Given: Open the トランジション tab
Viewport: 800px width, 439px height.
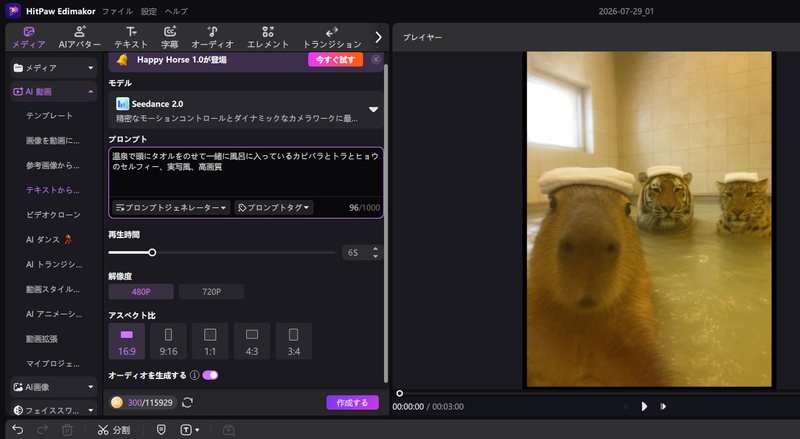Looking at the screenshot, I should 332,38.
